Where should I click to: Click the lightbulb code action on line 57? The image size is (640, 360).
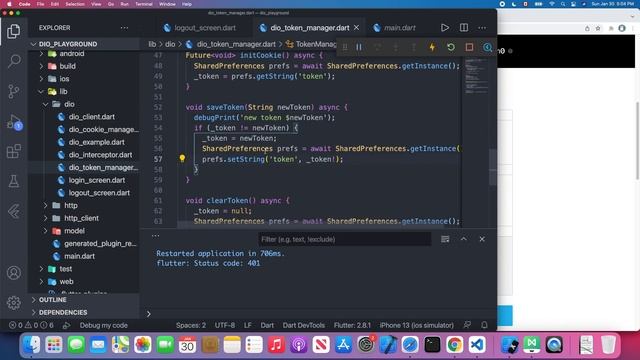pyautogui.click(x=182, y=158)
